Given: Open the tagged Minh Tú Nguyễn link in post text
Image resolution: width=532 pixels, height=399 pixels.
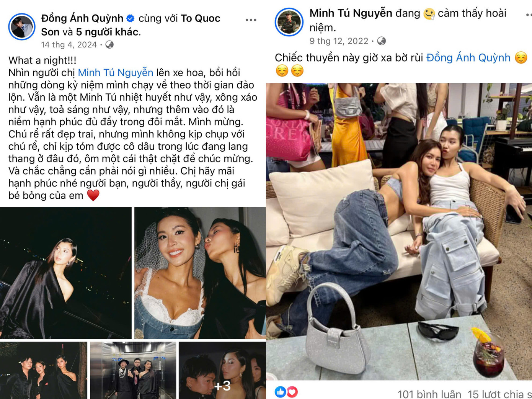Looking at the screenshot, I should pos(116,72).
